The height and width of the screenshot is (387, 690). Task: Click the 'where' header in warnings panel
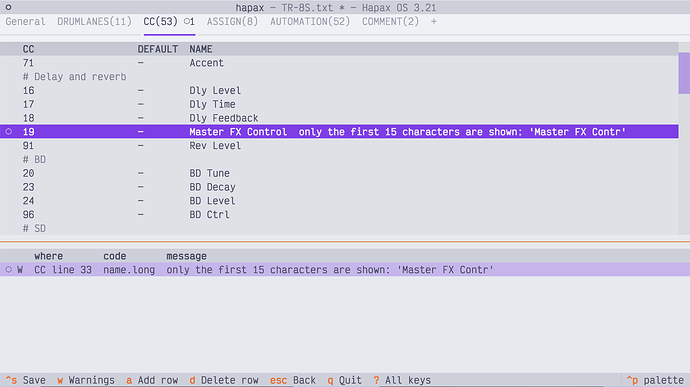pyautogui.click(x=48, y=256)
